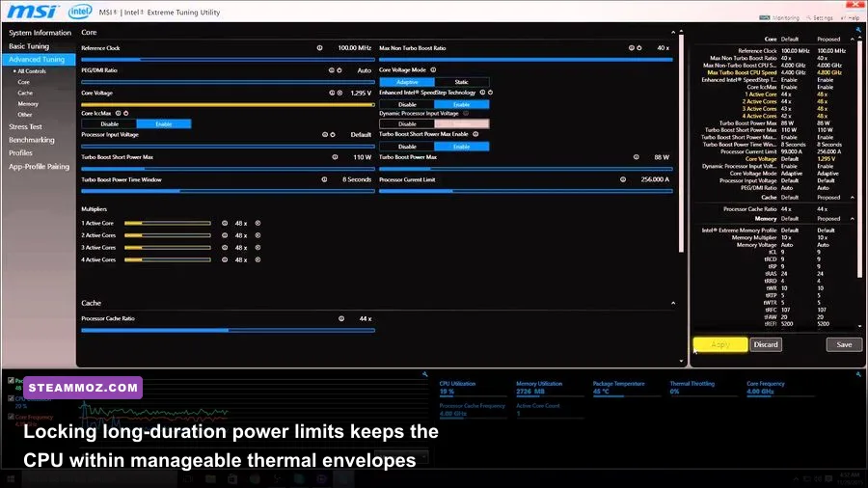Select Memory under Advanced Tuning

click(x=28, y=104)
